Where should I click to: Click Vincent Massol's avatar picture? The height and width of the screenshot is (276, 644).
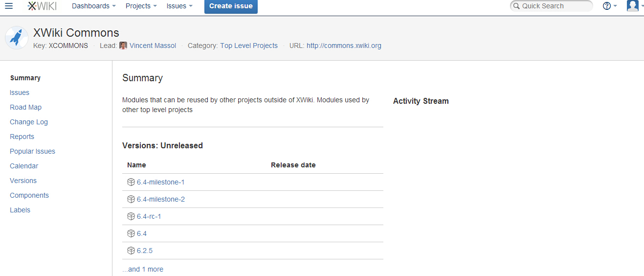(x=123, y=46)
